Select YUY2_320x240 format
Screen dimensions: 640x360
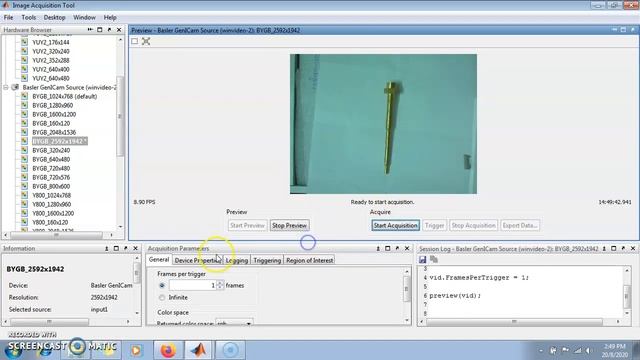tap(51, 51)
